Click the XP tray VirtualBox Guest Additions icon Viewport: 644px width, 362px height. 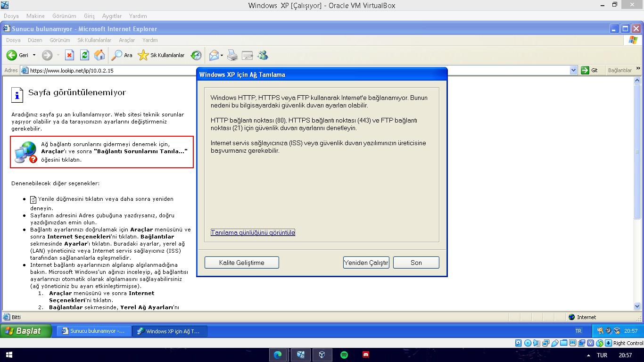617,331
